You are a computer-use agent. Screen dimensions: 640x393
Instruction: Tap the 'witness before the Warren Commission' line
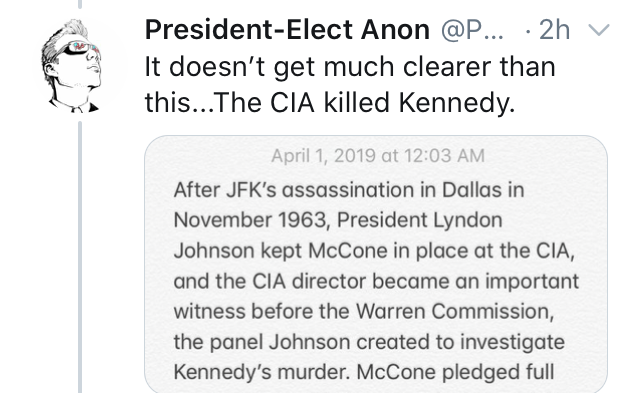[364, 312]
